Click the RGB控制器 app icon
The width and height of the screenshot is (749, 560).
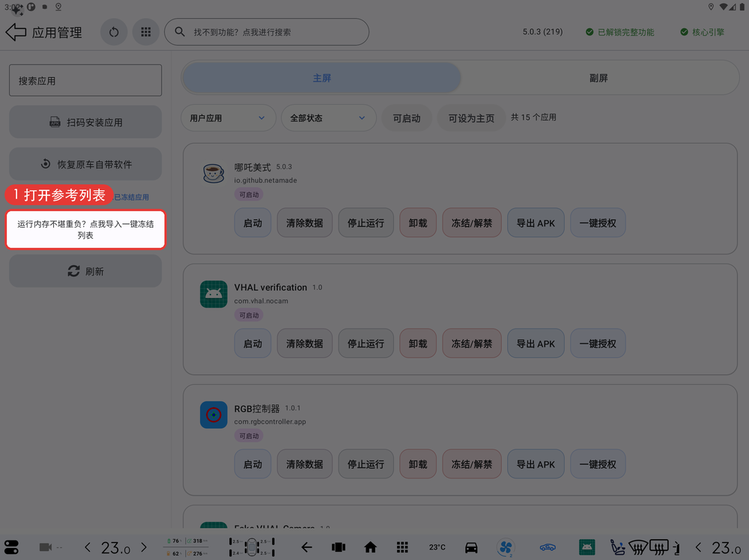point(213,415)
